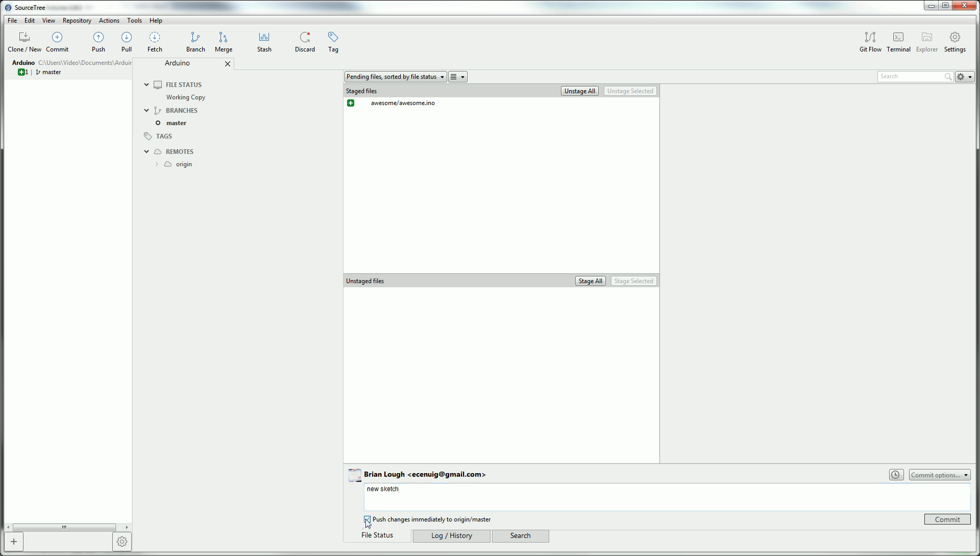Image resolution: width=980 pixels, height=556 pixels.
Task: Expand the origin remote
Action: (x=157, y=164)
